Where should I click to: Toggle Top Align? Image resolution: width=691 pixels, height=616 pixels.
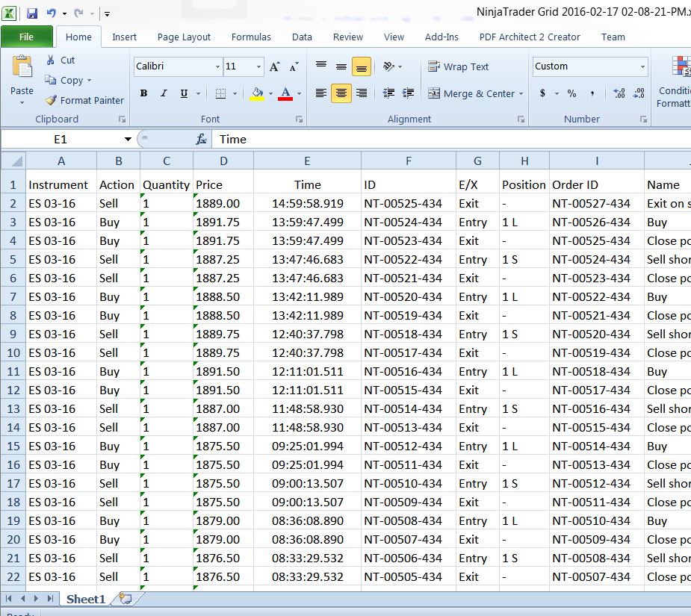pyautogui.click(x=320, y=66)
